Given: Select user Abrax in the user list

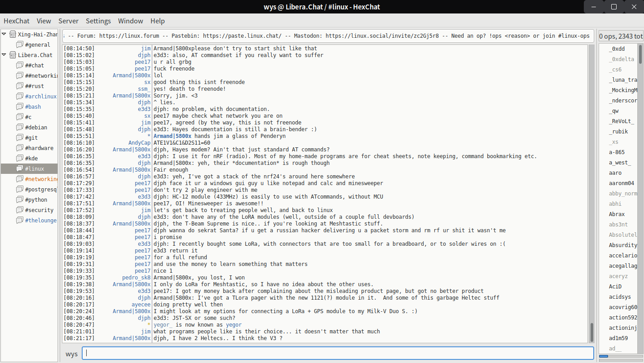Looking at the screenshot, I should (617, 214).
